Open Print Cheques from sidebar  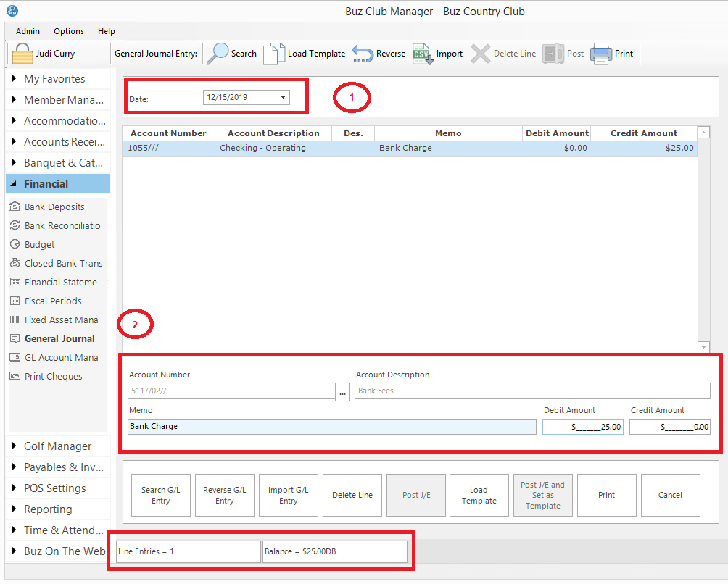pos(54,377)
